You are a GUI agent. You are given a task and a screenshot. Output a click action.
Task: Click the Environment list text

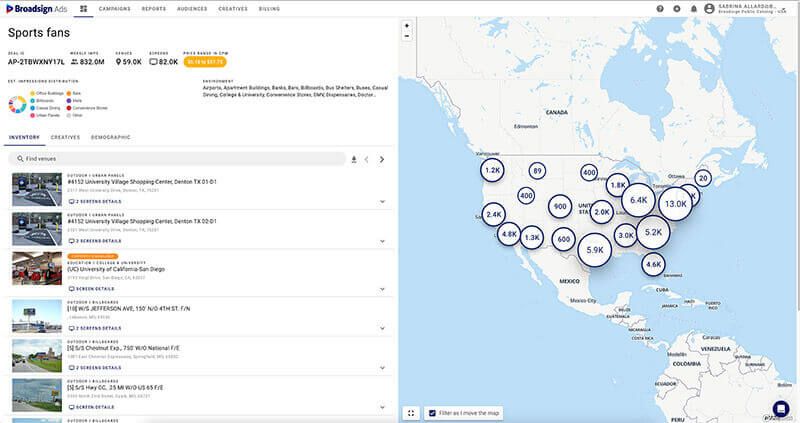[x=295, y=91]
